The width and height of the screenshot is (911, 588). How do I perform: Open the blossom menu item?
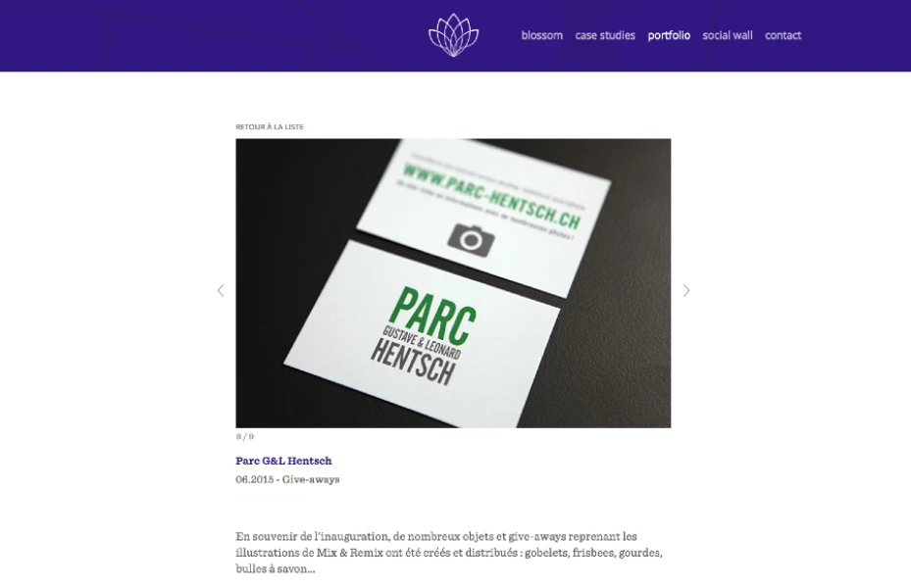point(541,35)
